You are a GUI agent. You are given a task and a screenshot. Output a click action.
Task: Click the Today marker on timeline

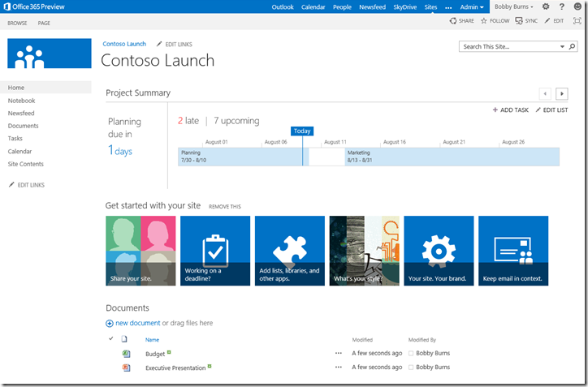point(302,131)
